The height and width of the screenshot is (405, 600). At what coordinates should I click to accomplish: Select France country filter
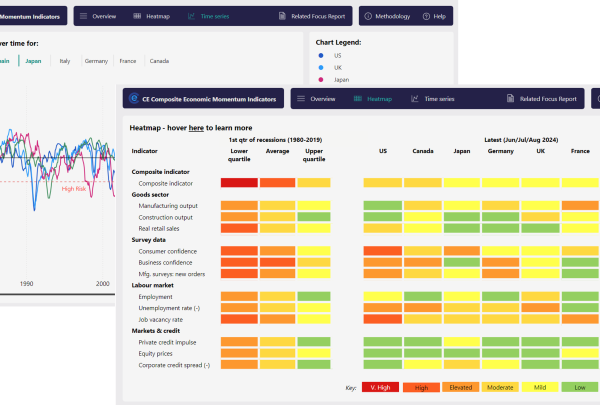click(128, 61)
